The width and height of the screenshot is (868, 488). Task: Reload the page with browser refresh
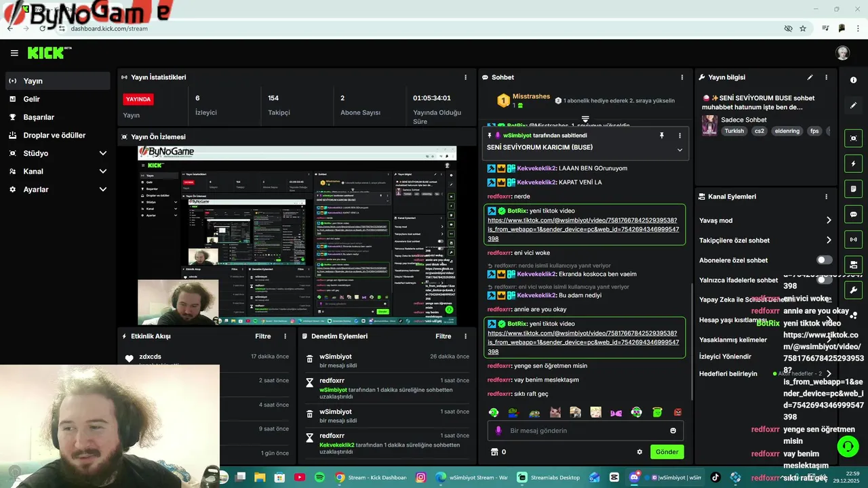43,28
